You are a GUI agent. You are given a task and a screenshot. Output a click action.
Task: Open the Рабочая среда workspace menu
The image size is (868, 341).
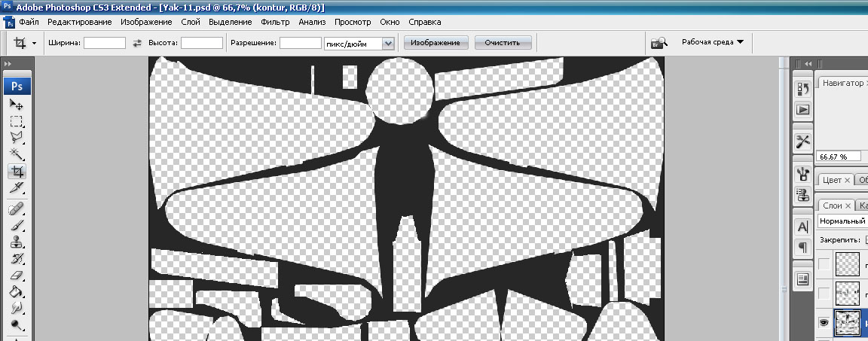tap(713, 42)
